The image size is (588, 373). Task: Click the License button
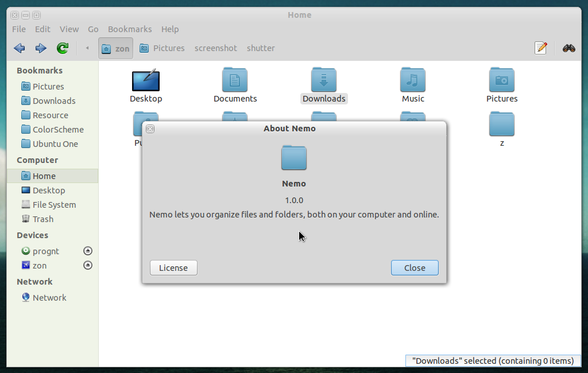click(x=173, y=267)
